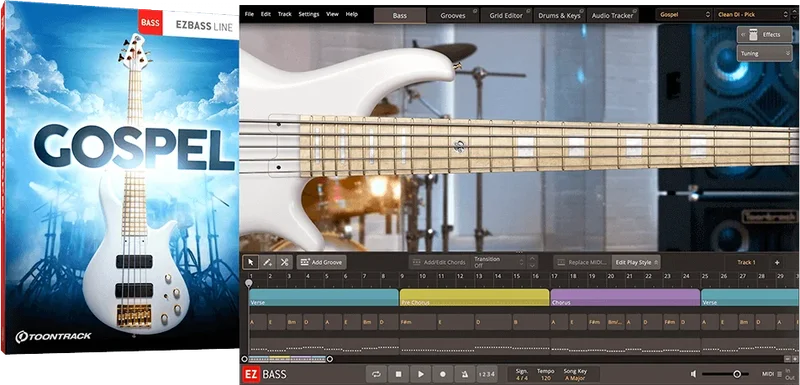Switch to the Grooves tab
The width and height of the screenshot is (800, 385).
coord(453,16)
